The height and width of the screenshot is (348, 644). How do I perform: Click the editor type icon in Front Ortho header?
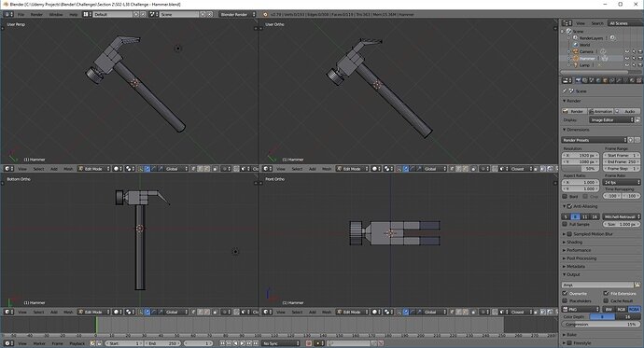click(267, 312)
